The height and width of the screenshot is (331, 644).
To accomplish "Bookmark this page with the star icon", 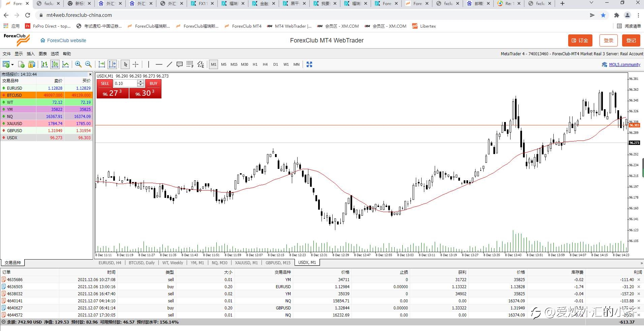I will (603, 15).
